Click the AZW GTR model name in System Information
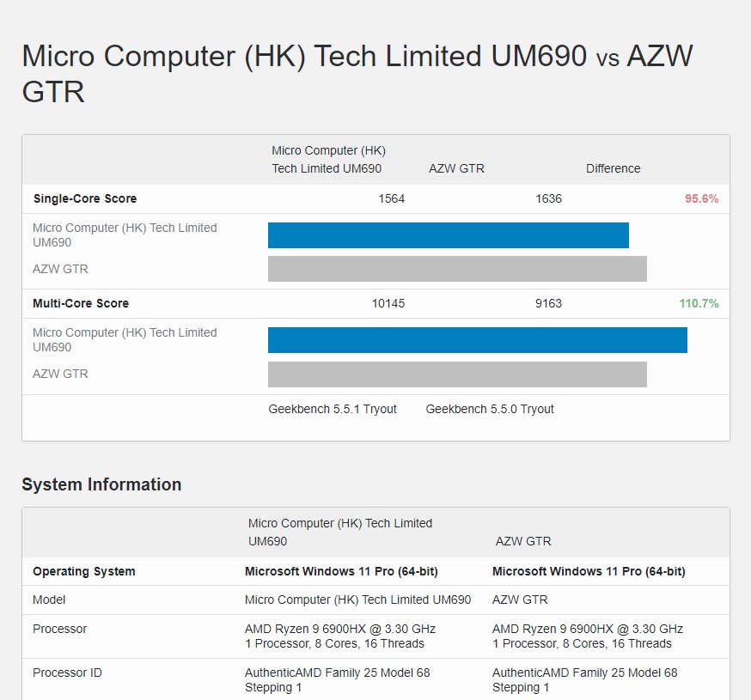This screenshot has width=751, height=700. [520, 600]
